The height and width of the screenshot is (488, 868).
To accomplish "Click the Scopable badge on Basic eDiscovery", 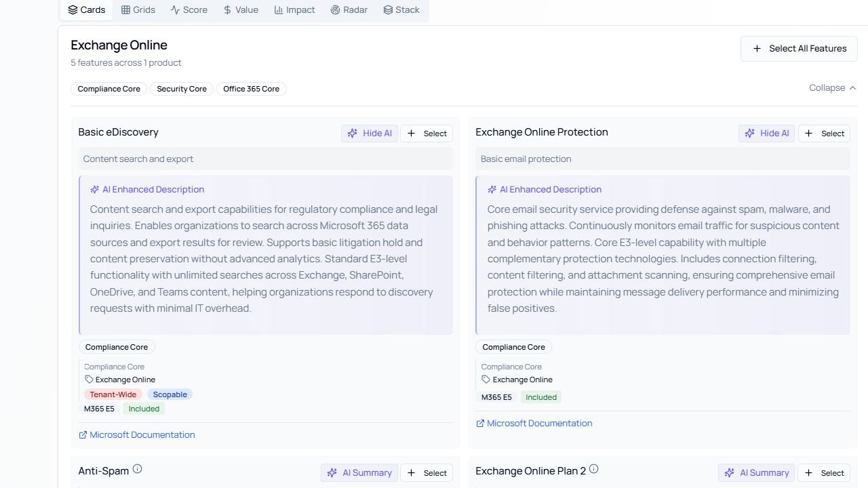I will (x=170, y=394).
